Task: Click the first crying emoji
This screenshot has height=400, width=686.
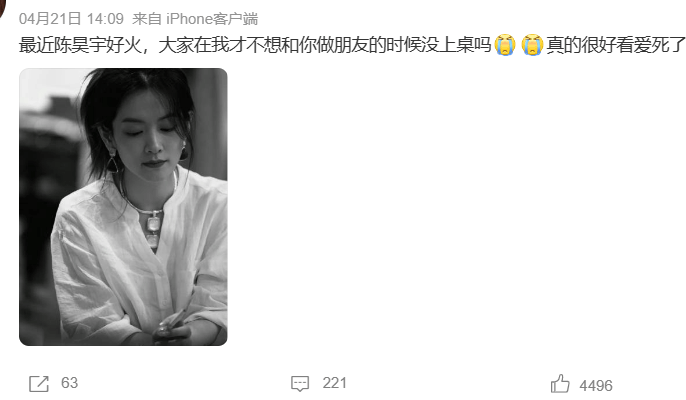Action: pos(505,45)
